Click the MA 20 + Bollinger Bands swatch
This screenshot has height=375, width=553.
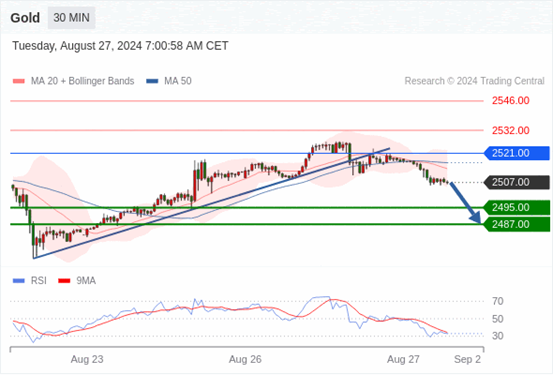tap(19, 81)
